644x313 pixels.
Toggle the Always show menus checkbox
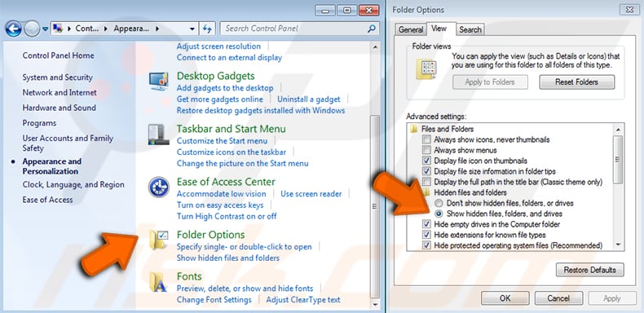(x=426, y=150)
